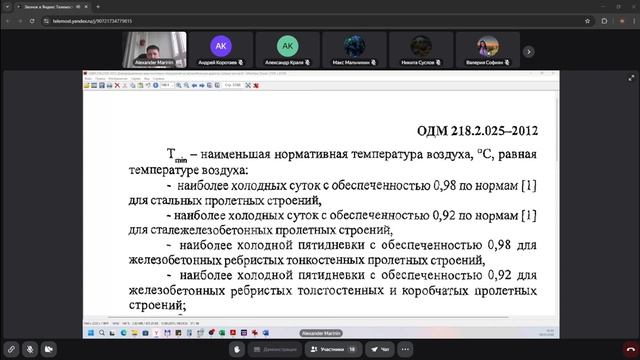
Task: Close the Telemost browser tab
Action: (86, 7)
